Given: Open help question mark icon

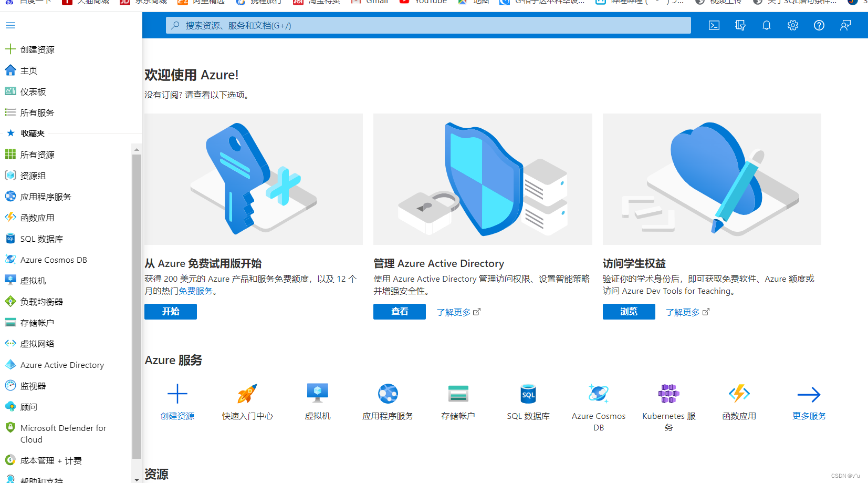Looking at the screenshot, I should click(819, 25).
